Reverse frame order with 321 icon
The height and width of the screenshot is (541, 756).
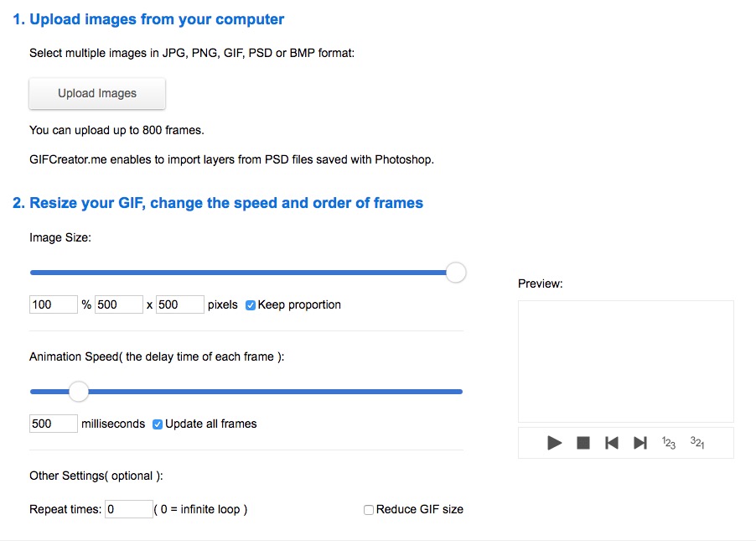tap(697, 443)
